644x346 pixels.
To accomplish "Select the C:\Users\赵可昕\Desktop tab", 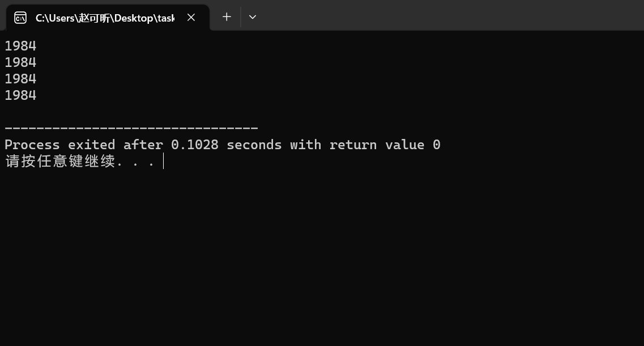I will [105, 18].
